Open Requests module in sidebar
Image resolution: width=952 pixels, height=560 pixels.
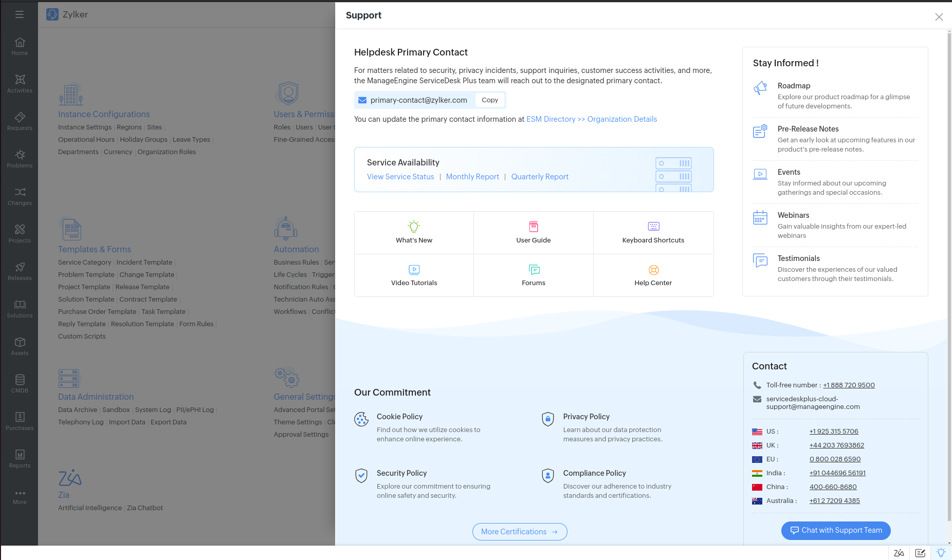(20, 121)
